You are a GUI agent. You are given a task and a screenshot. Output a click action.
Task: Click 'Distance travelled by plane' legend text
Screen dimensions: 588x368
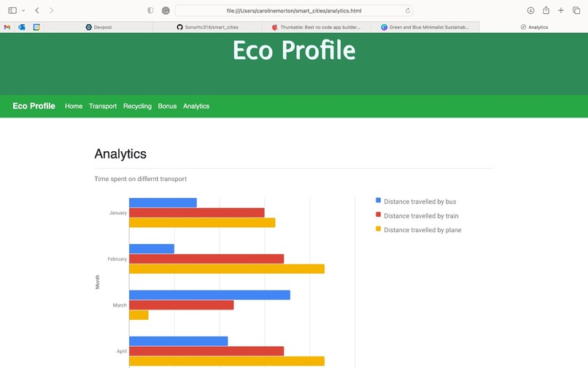[x=422, y=230]
